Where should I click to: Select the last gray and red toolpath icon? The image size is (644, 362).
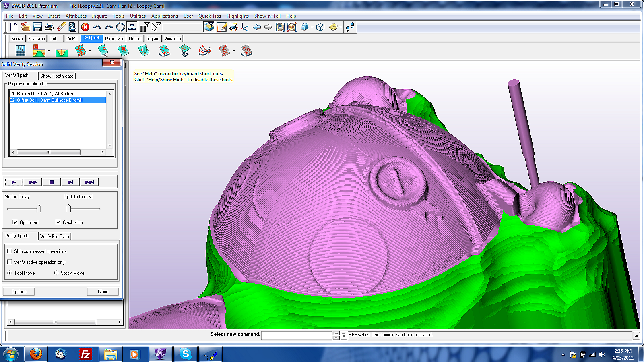coord(246,51)
